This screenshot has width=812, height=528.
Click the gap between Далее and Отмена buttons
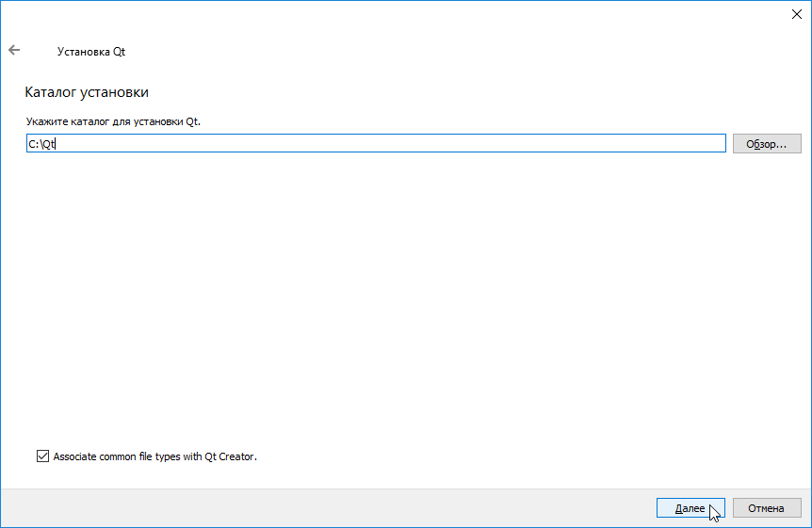[728, 508]
